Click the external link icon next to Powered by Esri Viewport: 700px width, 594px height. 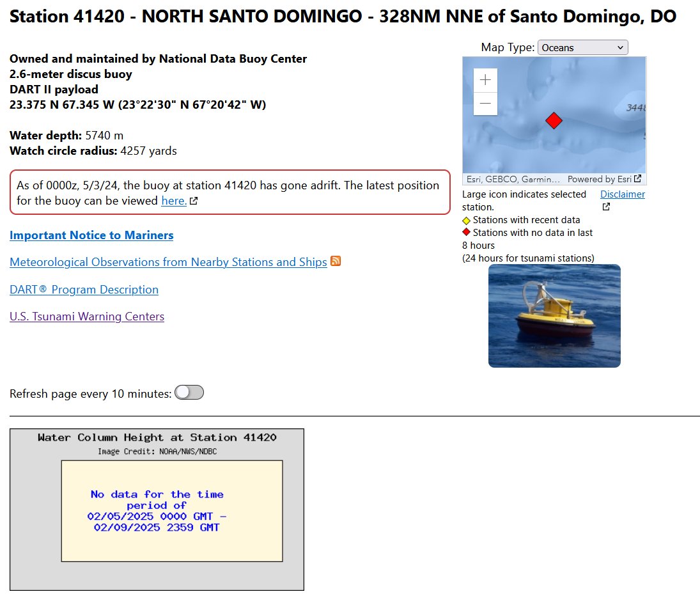[x=637, y=178]
